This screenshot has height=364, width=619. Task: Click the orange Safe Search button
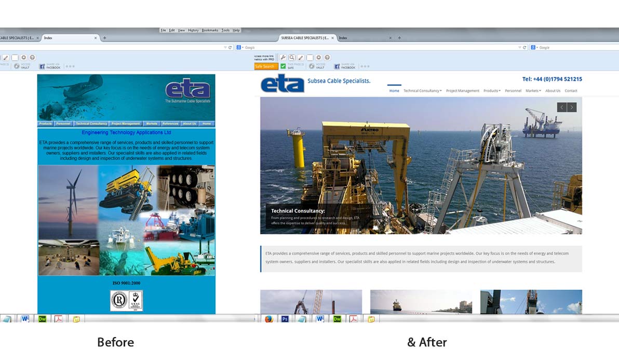click(x=265, y=66)
